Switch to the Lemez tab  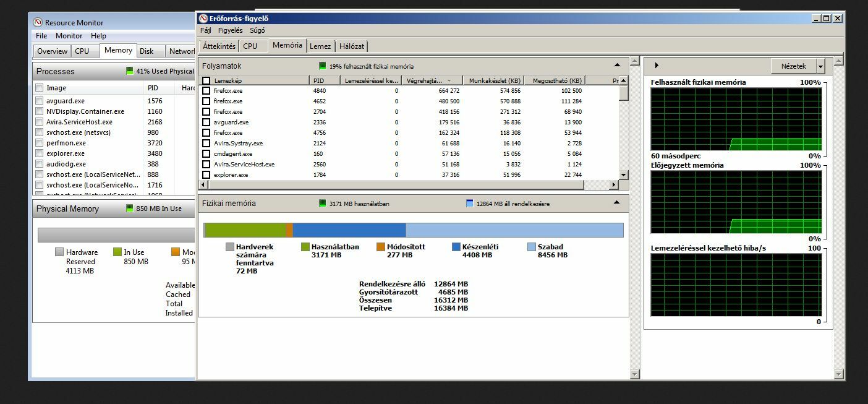click(320, 46)
